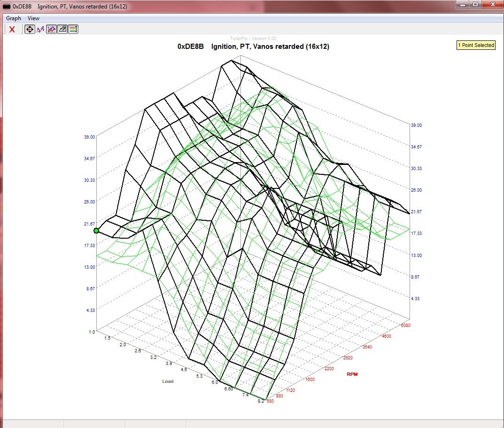
Task: Click the 39.00 value on left axis
Action: 89,137
